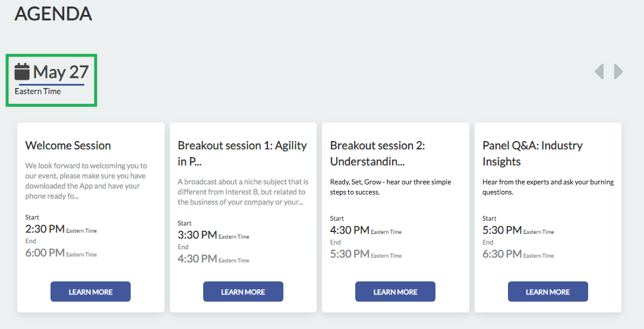Go to next agenda day arrow
The image size is (644, 329).
pyautogui.click(x=618, y=71)
